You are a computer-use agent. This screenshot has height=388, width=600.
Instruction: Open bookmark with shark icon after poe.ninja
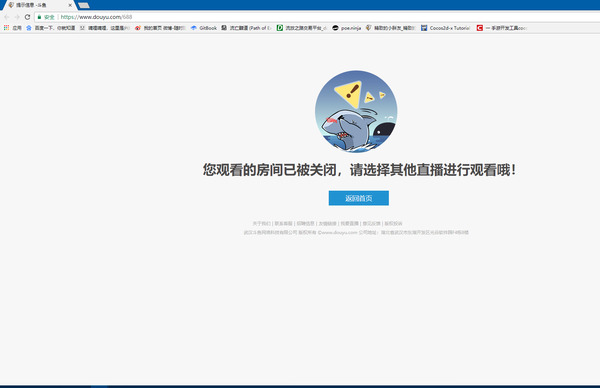(x=391, y=28)
